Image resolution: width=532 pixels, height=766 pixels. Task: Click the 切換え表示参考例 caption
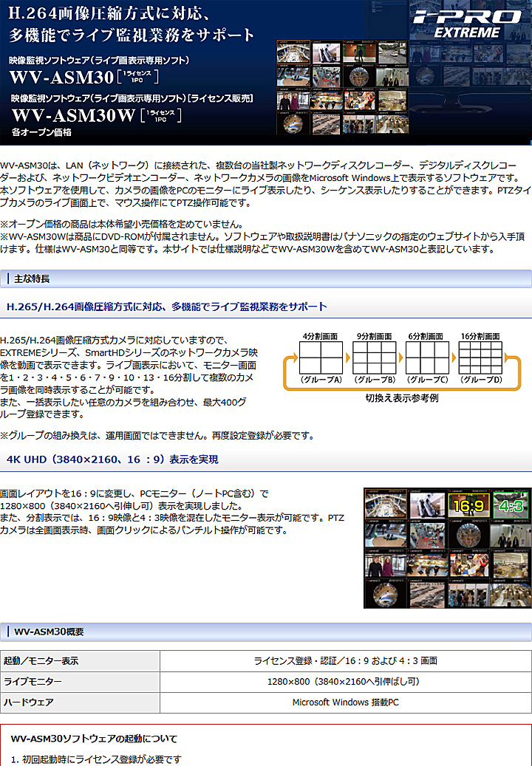click(401, 398)
